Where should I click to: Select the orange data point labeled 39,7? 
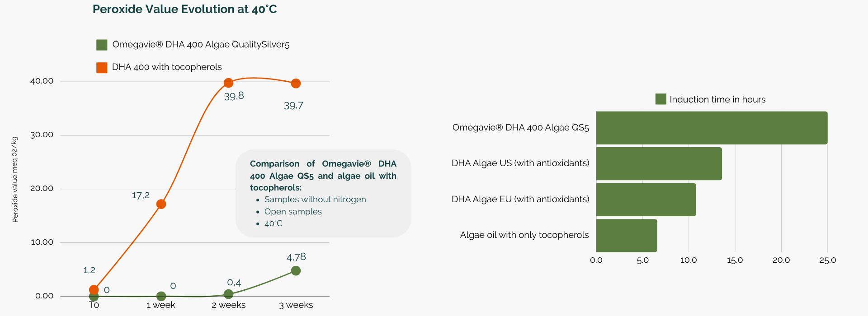296,84
